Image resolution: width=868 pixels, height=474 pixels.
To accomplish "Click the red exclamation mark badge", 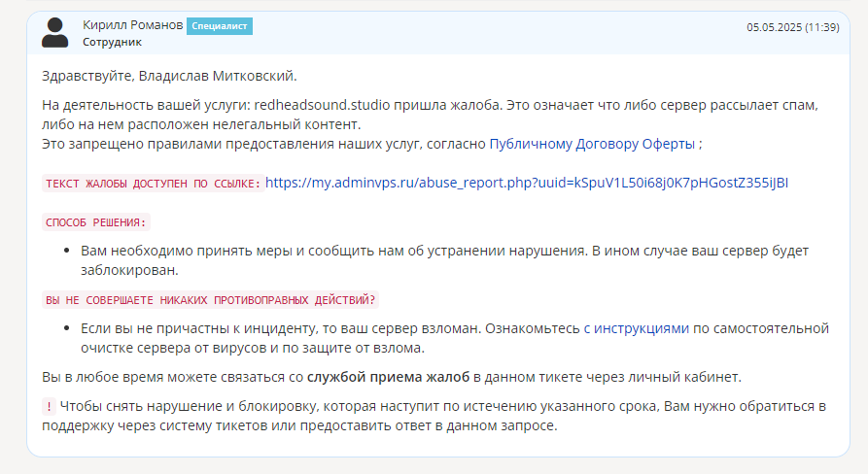I will pos(49,407).
